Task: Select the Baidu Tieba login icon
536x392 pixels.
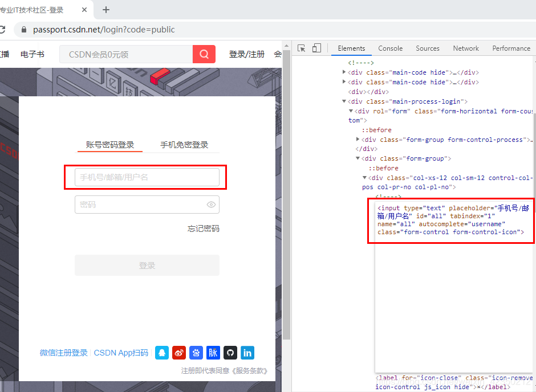Action: click(196, 353)
